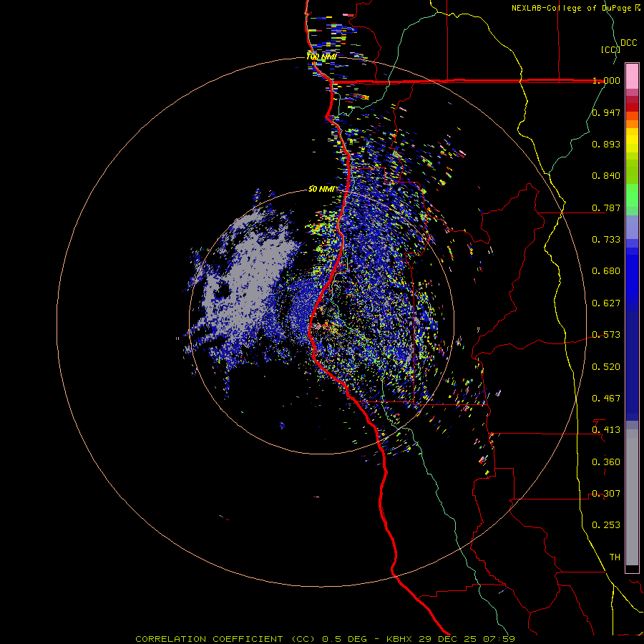644x644 pixels.
Task: Click the 0.360 legend value
Action: pos(606,462)
